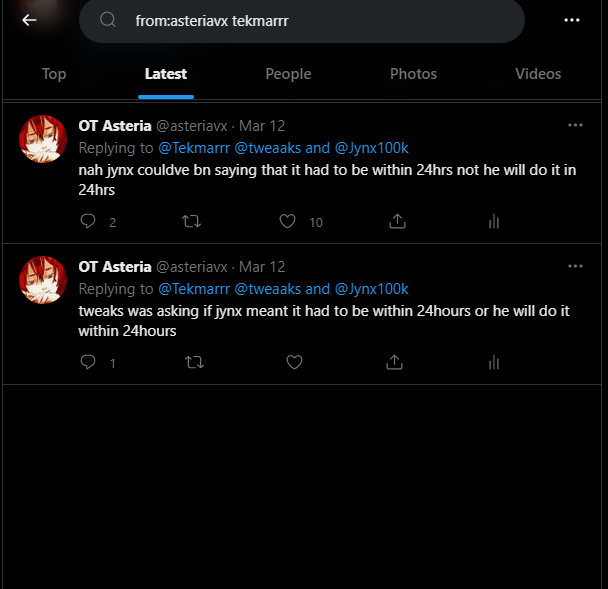Click the back arrow icon
The height and width of the screenshot is (589, 608).
[29, 20]
